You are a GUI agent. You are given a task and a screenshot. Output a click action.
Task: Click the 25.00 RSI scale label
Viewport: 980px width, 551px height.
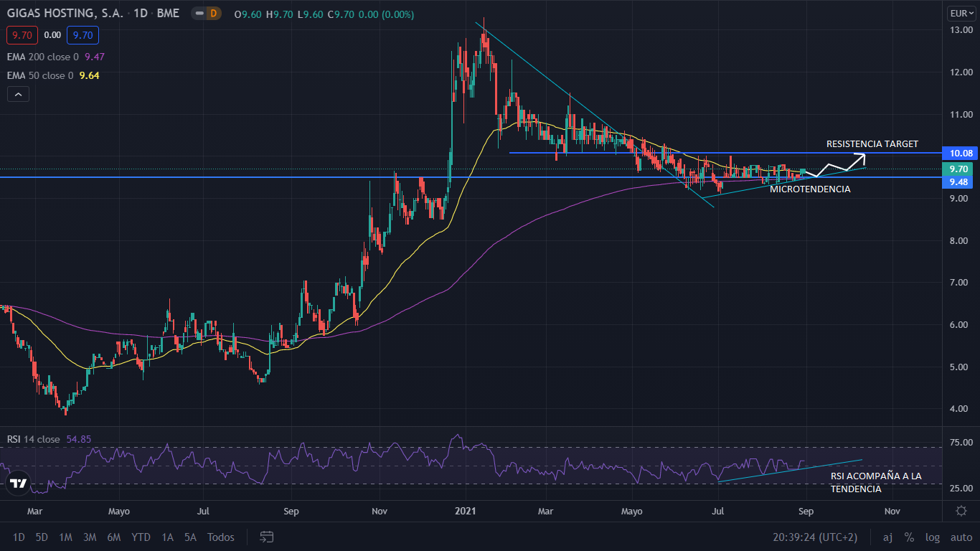pos(961,489)
